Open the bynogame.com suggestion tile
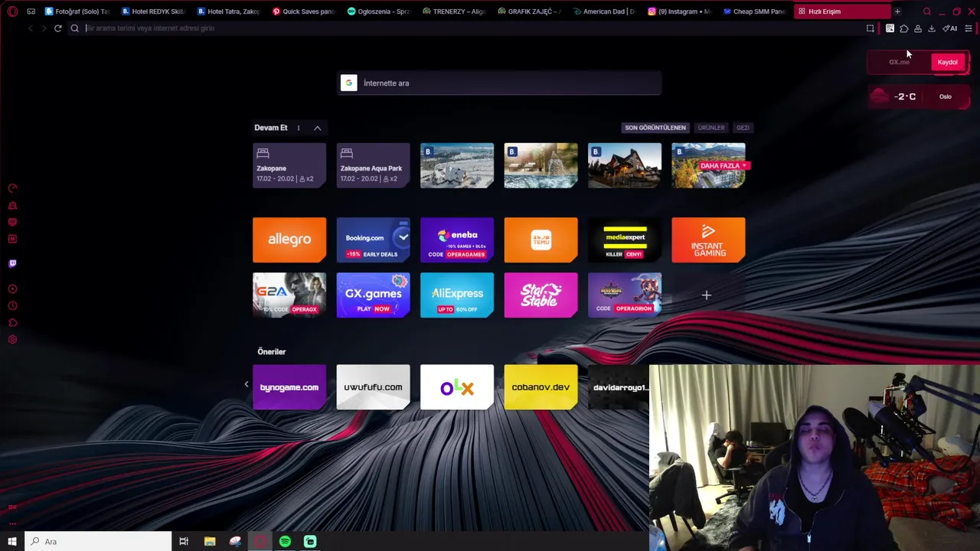Image resolution: width=980 pixels, height=551 pixels. [289, 387]
